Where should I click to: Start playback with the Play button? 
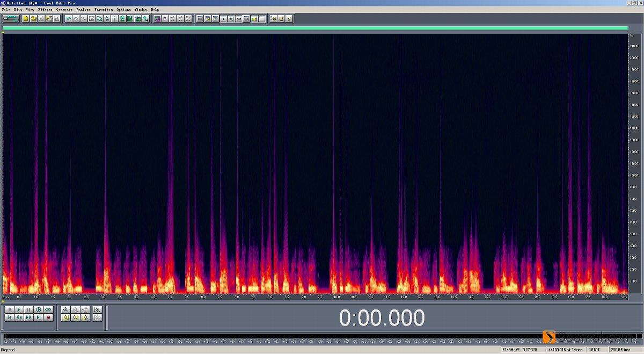coord(19,310)
